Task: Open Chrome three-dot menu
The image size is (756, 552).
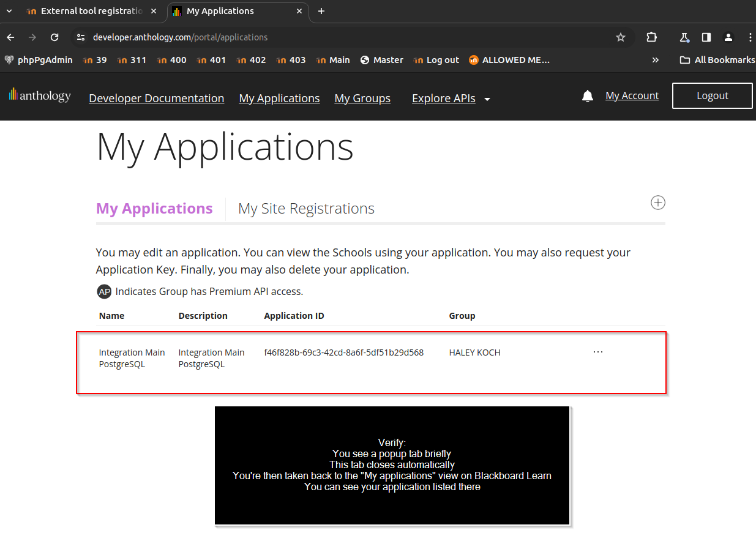Action: pos(750,37)
